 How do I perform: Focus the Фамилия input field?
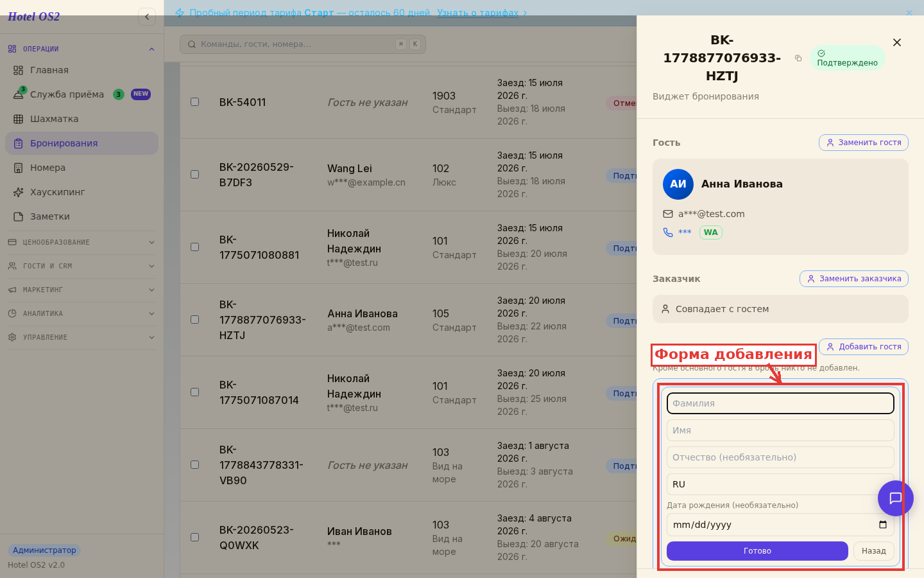pos(780,403)
